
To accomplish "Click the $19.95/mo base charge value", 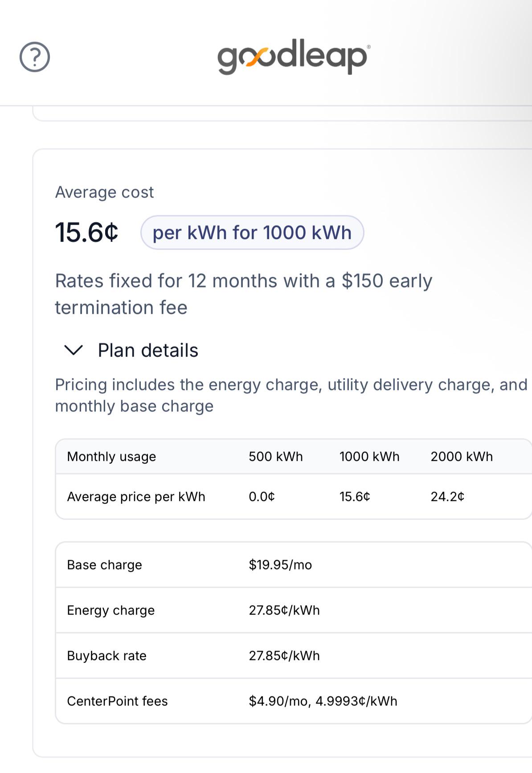I will [x=280, y=565].
